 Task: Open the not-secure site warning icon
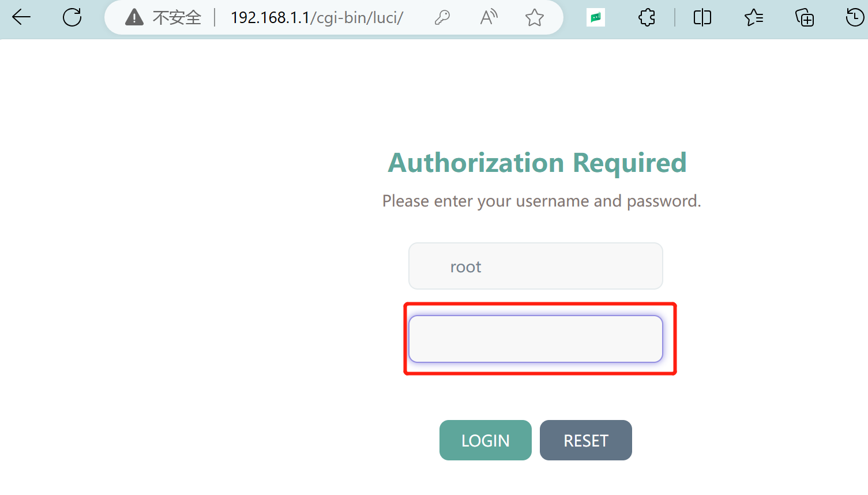click(134, 17)
